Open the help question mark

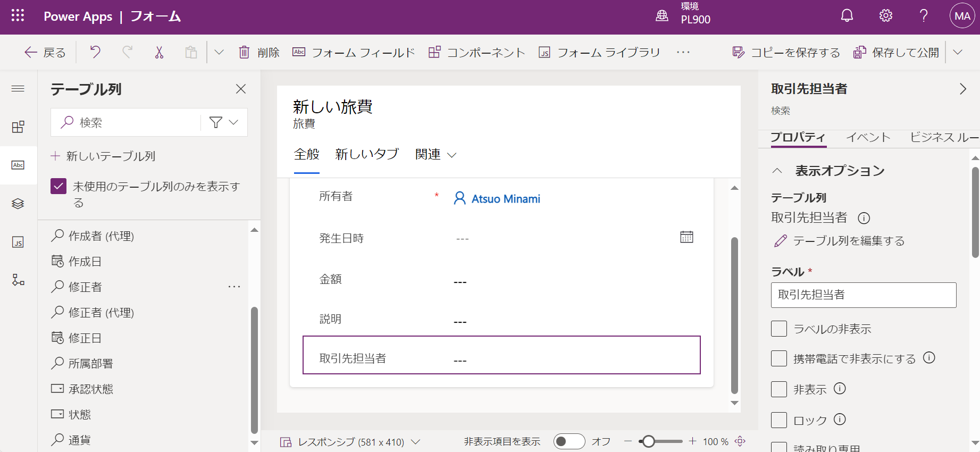pyautogui.click(x=924, y=16)
